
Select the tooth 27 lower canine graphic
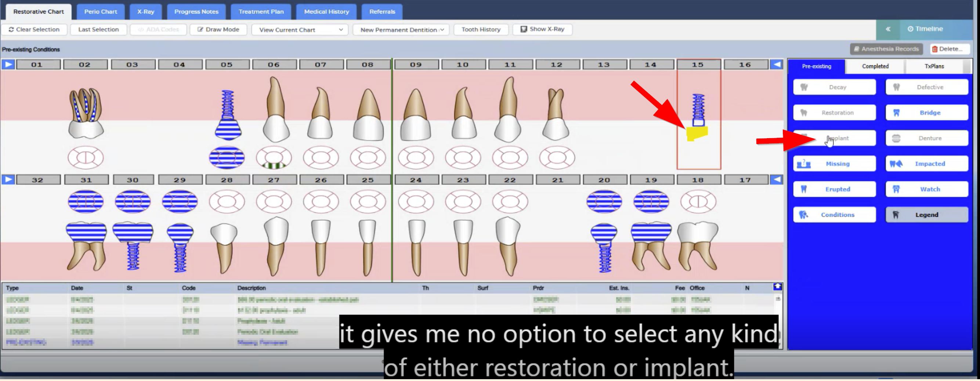point(276,246)
